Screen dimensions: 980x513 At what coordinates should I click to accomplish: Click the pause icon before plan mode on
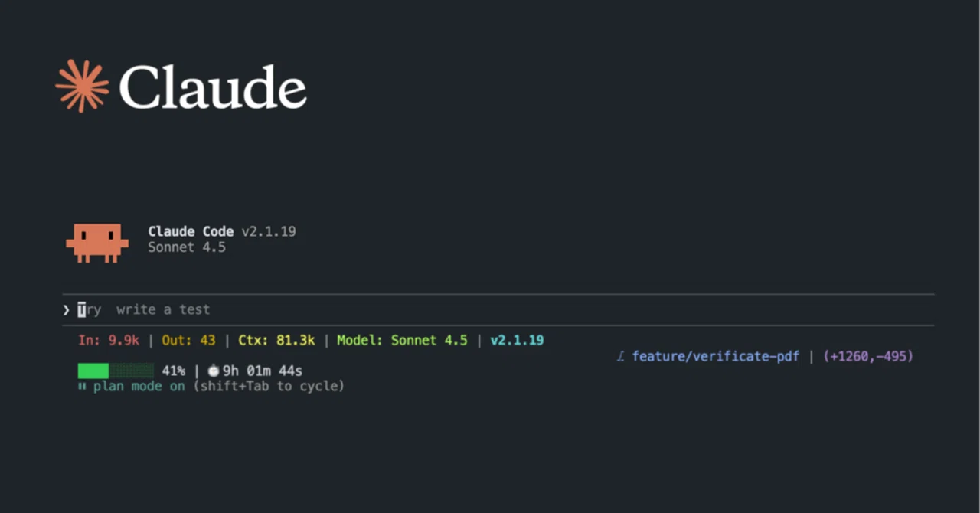click(x=82, y=387)
